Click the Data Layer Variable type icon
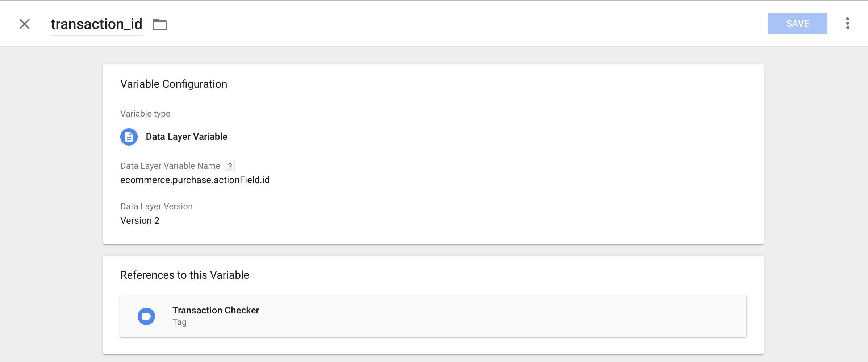868x362 pixels. click(x=129, y=137)
